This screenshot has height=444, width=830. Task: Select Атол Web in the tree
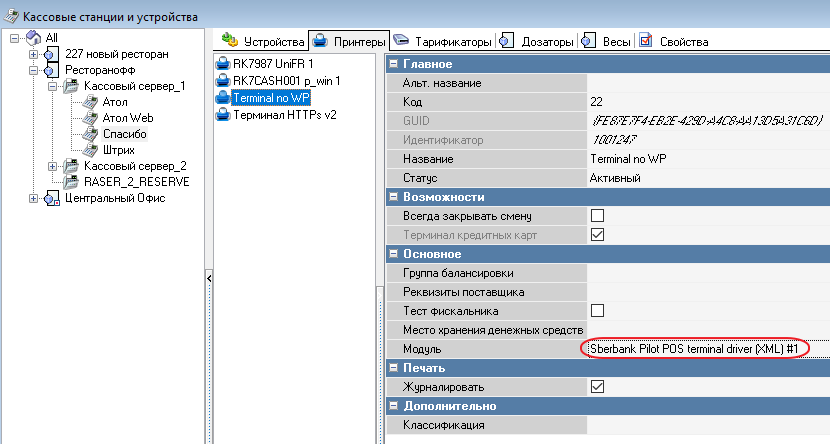tap(127, 118)
